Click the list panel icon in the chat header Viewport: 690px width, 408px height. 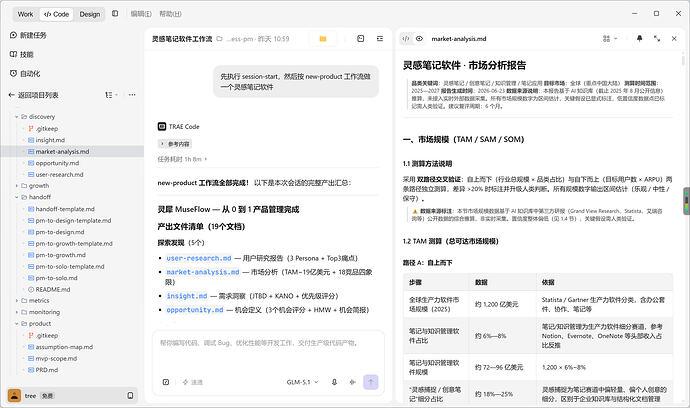click(x=380, y=39)
